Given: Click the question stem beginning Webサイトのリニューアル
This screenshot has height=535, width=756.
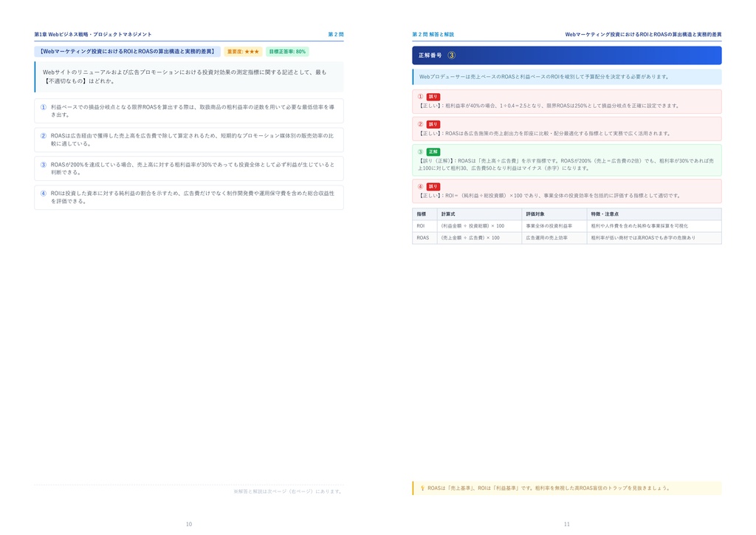Looking at the screenshot, I should tap(185, 77).
